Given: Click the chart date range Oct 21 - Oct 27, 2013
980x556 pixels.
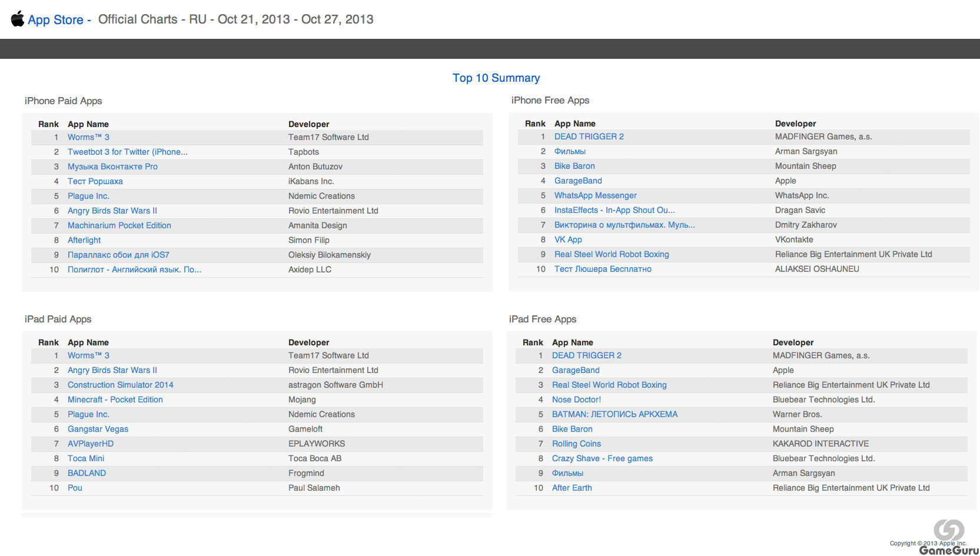Looking at the screenshot, I should [x=295, y=19].
